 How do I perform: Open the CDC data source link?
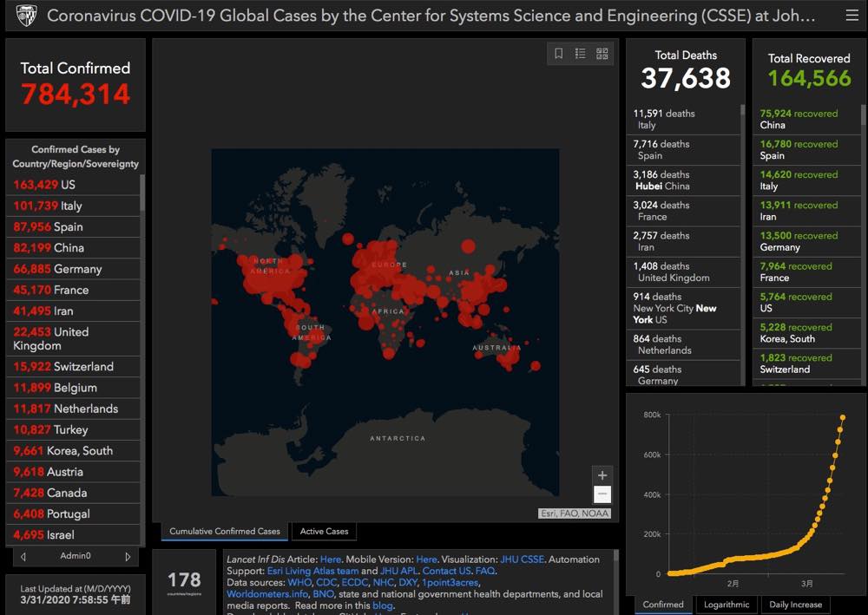[x=326, y=583]
